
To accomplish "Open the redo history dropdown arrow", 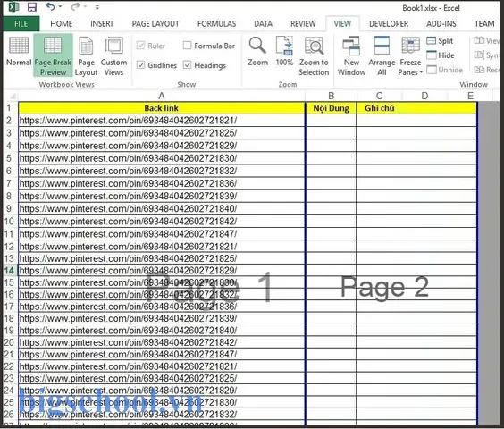I will coord(86,7).
